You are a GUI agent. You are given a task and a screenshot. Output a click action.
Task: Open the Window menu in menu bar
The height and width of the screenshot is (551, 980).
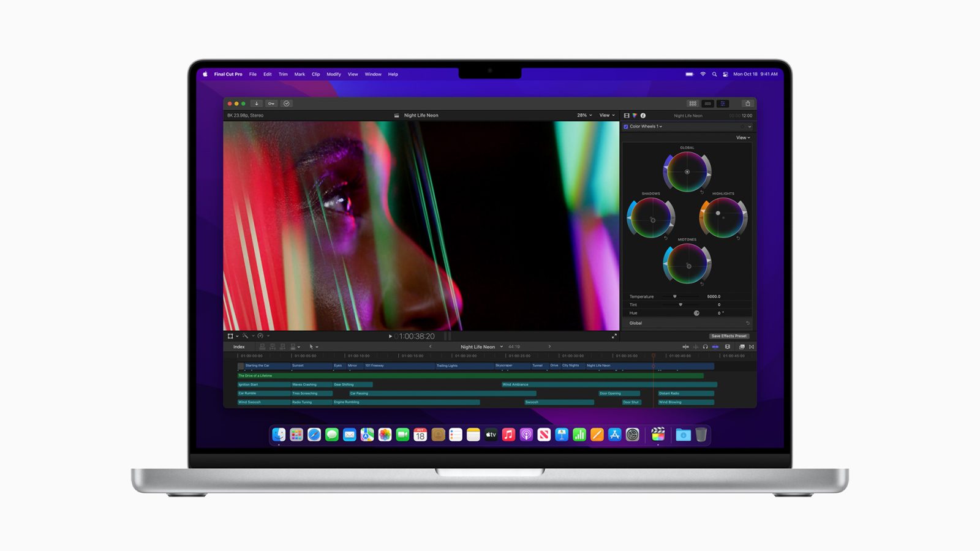(x=373, y=74)
